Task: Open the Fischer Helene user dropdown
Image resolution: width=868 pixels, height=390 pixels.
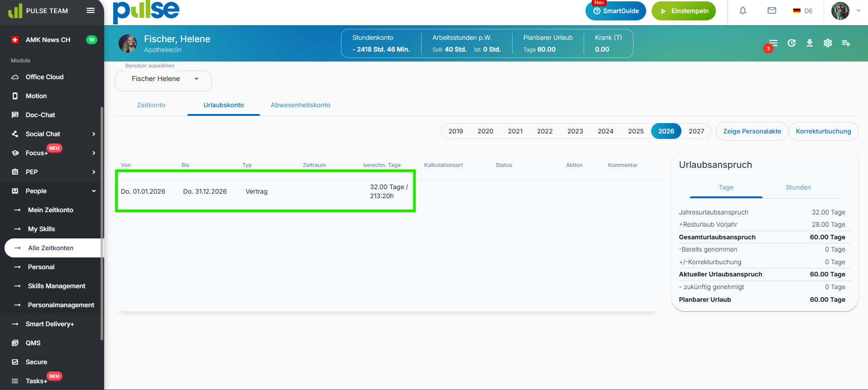Action: pos(163,81)
